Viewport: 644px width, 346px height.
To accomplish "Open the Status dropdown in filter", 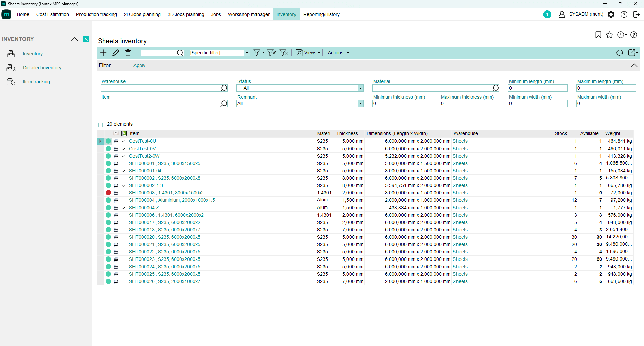I will [x=360, y=88].
